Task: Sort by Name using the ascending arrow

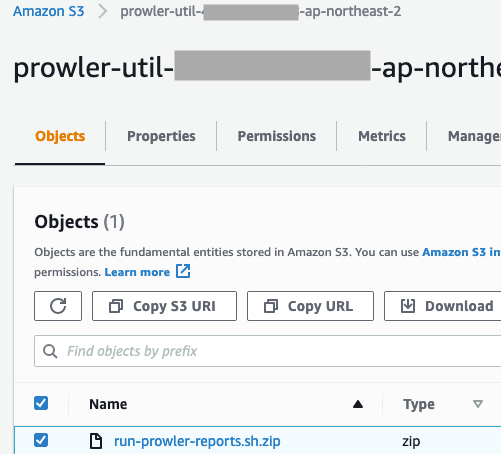Action: coord(358,404)
